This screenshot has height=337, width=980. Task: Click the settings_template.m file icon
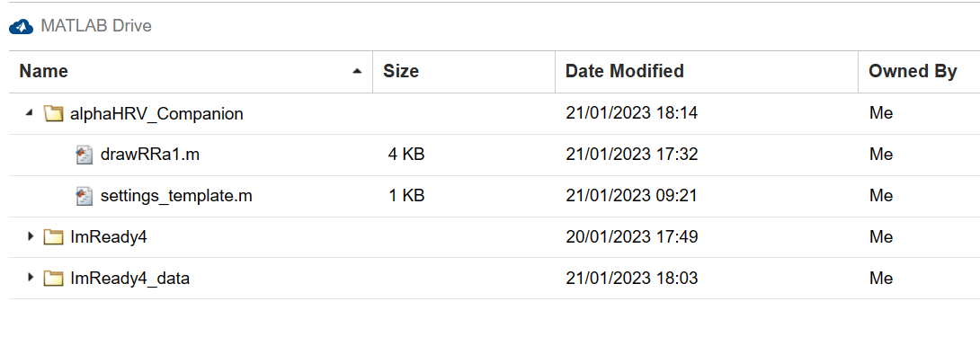pos(85,196)
